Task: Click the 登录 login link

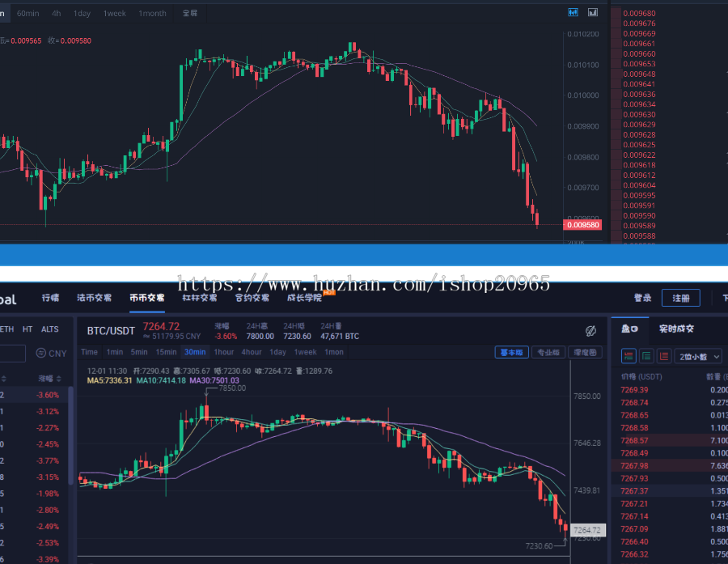Action: (x=642, y=298)
